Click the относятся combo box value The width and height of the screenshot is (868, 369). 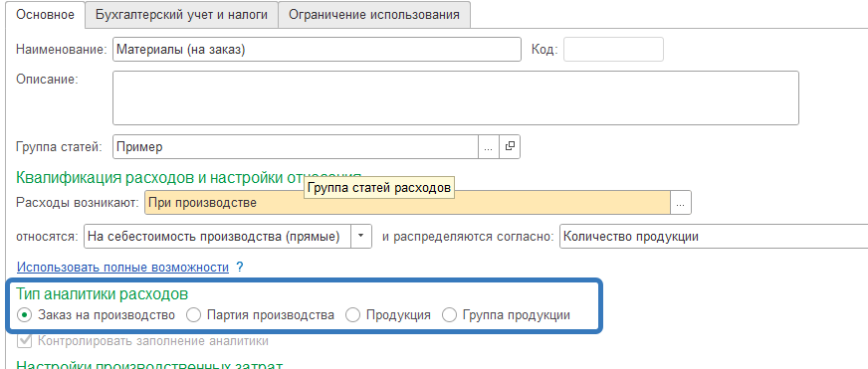[218, 237]
